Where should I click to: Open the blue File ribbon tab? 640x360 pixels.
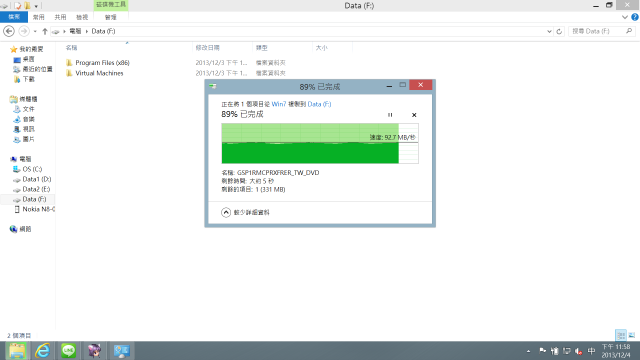pyautogui.click(x=14, y=17)
